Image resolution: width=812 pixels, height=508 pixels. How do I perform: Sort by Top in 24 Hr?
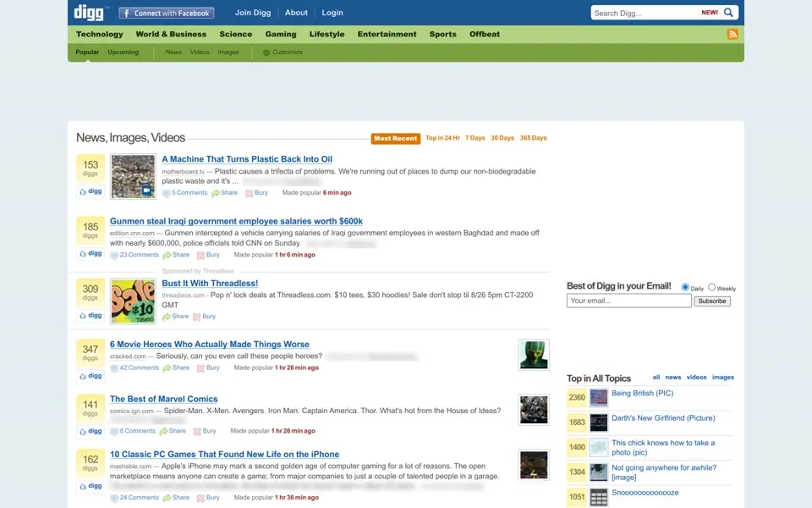(442, 138)
